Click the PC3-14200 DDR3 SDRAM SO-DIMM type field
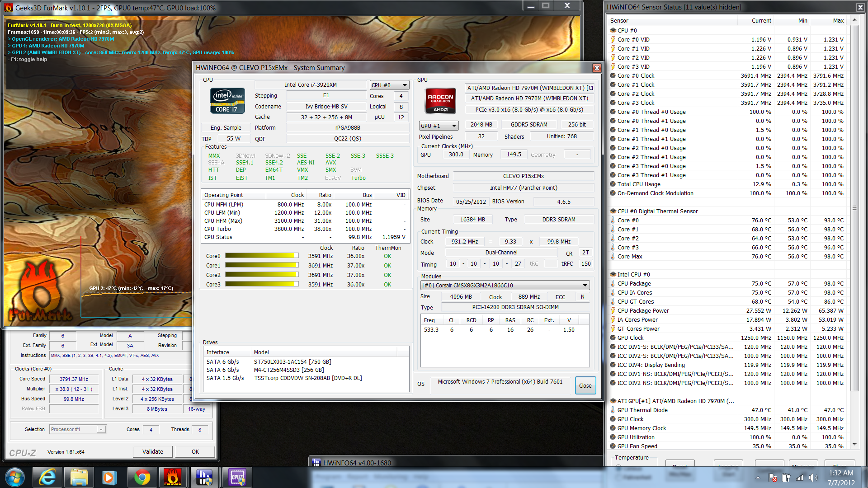 click(x=515, y=307)
